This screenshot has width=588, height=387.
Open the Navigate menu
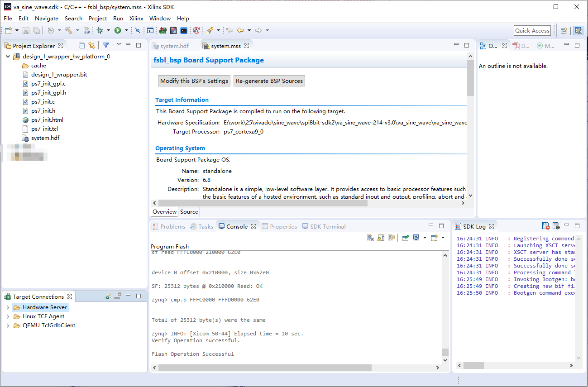[47, 19]
